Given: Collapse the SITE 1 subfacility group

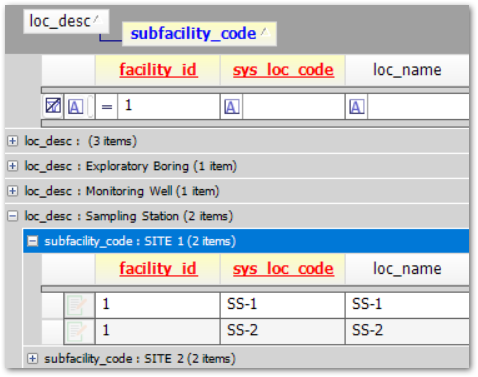Looking at the screenshot, I should (33, 241).
